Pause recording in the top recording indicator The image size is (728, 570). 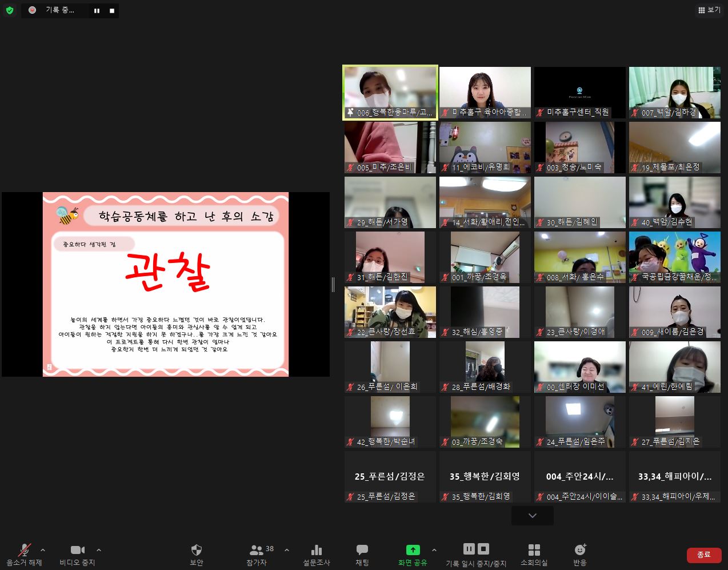[97, 10]
